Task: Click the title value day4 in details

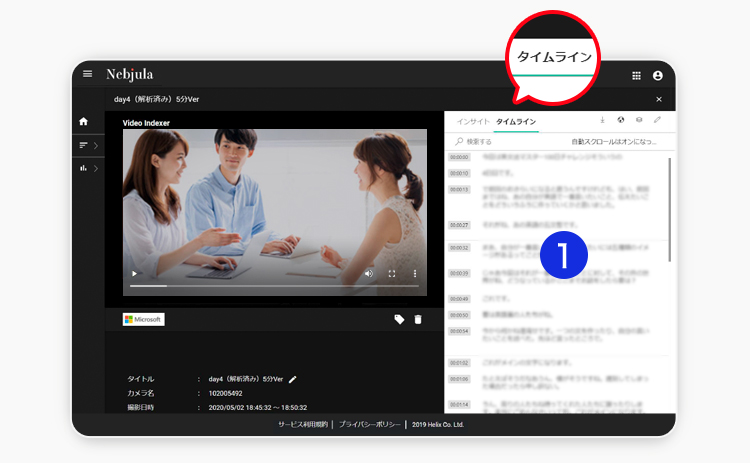Action: pyautogui.click(x=246, y=379)
